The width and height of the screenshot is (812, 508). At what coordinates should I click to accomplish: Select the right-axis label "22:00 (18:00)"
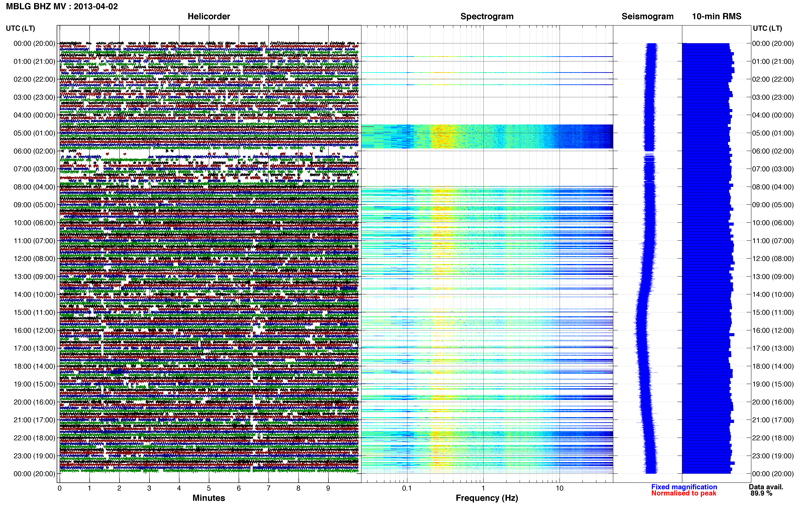pyautogui.click(x=773, y=438)
